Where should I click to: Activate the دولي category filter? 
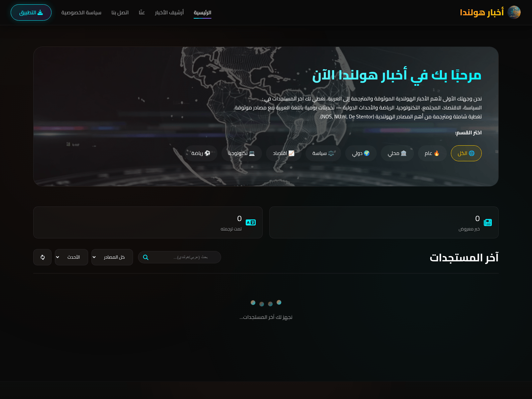pos(361,153)
